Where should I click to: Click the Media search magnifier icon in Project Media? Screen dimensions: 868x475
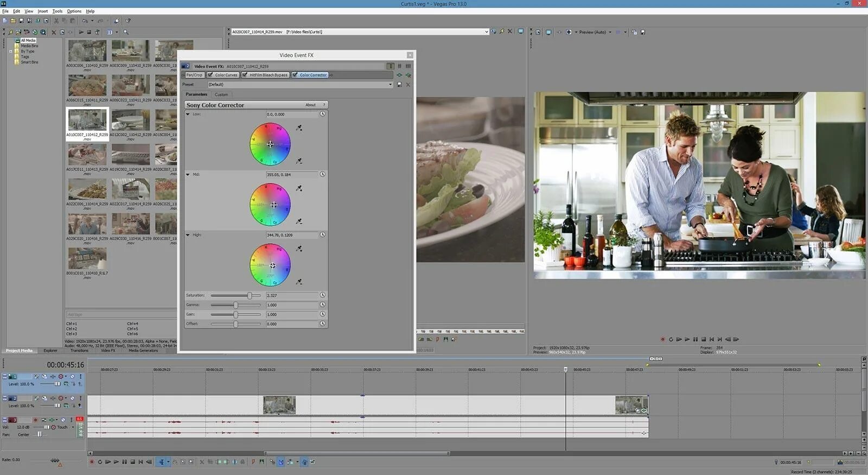[126, 32]
